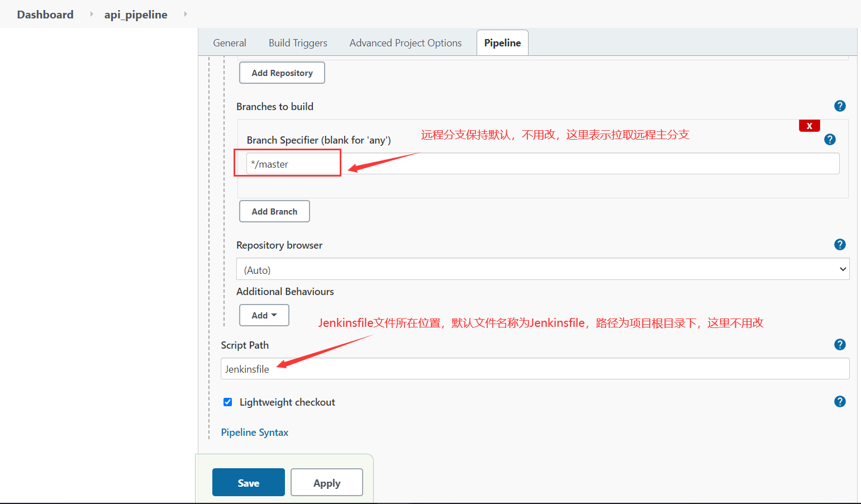Click the Apply button

326,483
